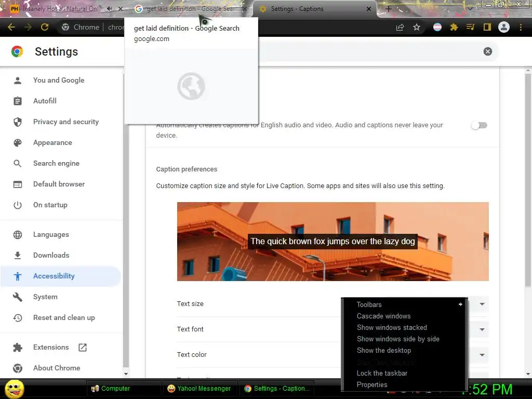Choose Show windows side by side
532x399 pixels.
coord(404,339)
